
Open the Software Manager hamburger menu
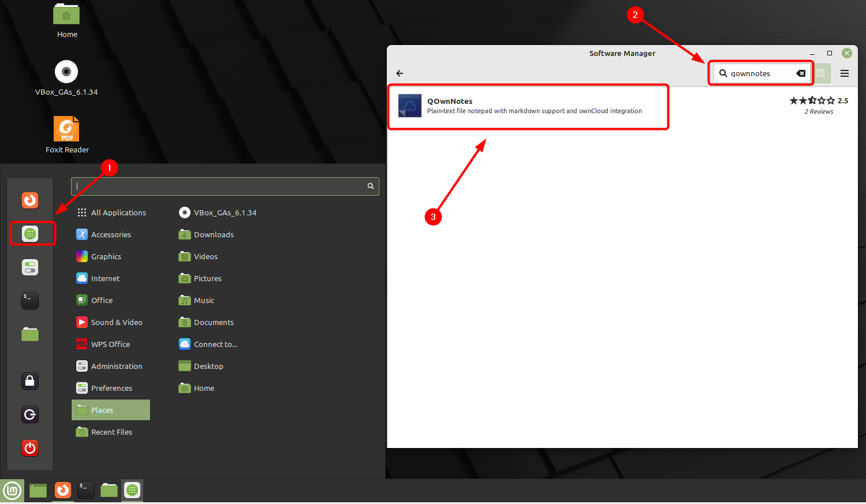click(845, 73)
